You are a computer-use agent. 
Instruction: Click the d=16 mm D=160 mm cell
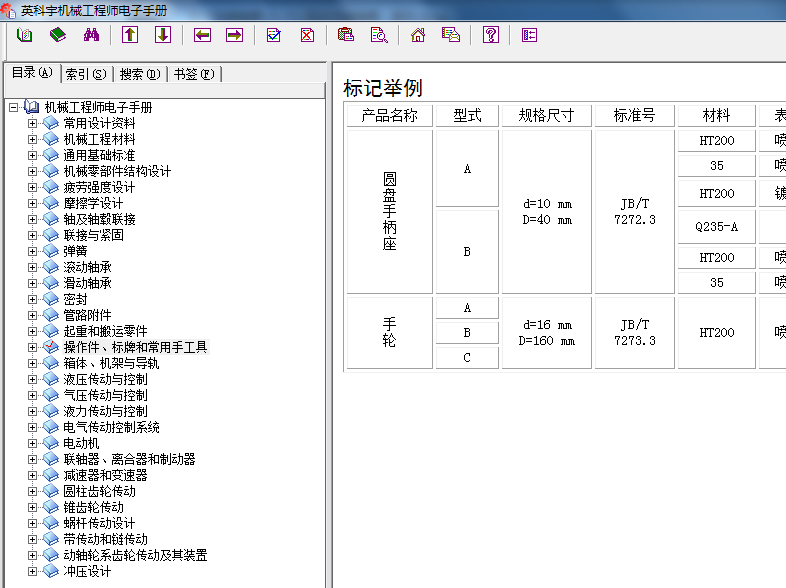pos(546,333)
